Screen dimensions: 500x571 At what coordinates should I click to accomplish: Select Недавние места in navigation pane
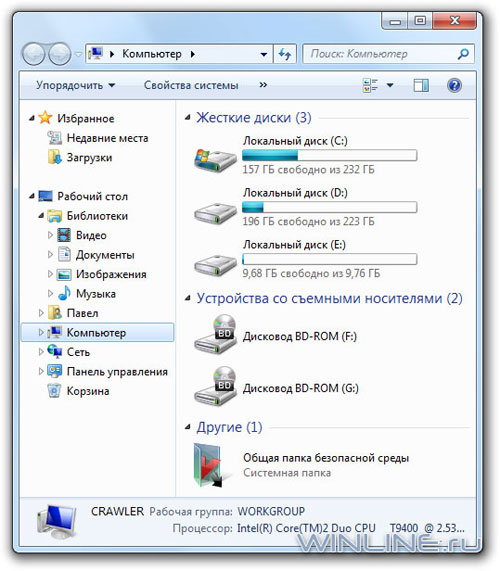click(107, 138)
